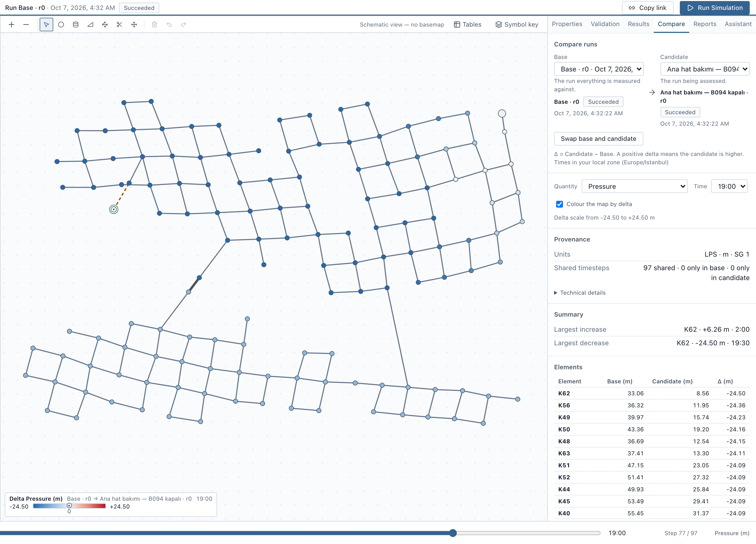The height and width of the screenshot is (544, 756).
Task: Open the Time 19:00 dropdown
Action: pyautogui.click(x=729, y=186)
